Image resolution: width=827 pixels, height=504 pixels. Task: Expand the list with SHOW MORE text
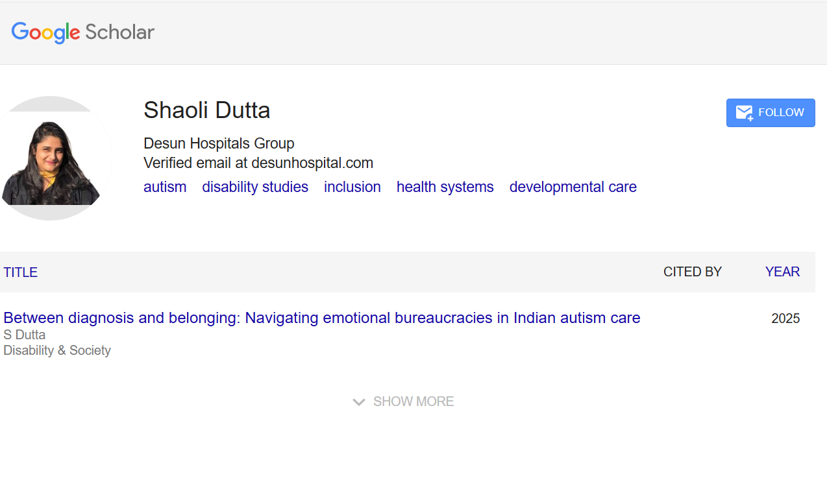point(413,402)
